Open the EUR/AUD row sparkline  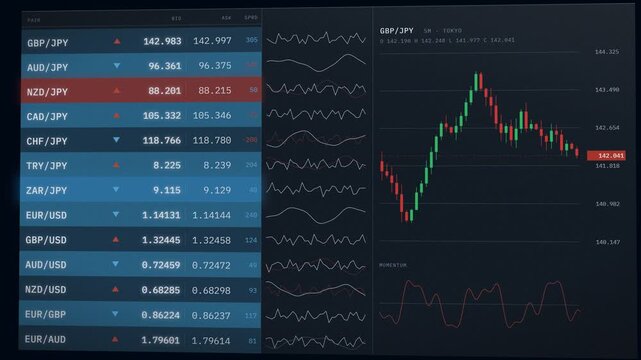(x=316, y=342)
